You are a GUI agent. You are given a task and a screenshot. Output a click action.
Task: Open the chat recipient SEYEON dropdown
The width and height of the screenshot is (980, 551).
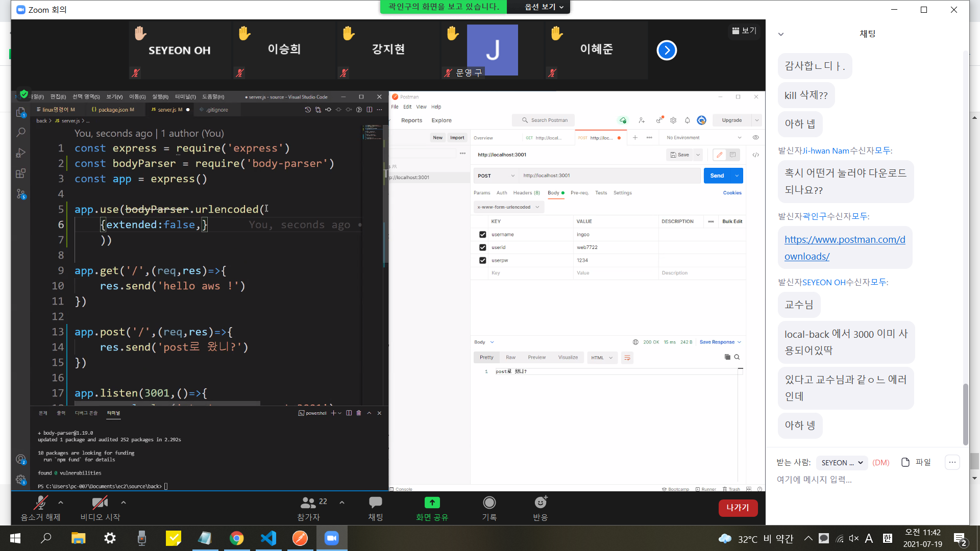(x=842, y=463)
